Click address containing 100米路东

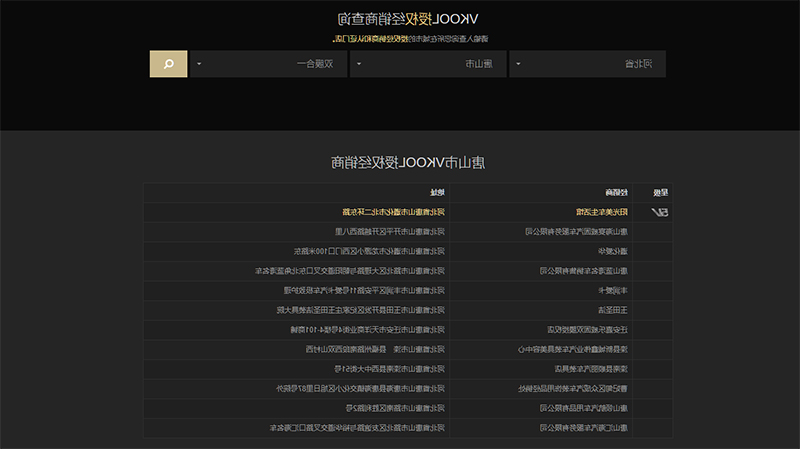pyautogui.click(x=369, y=251)
